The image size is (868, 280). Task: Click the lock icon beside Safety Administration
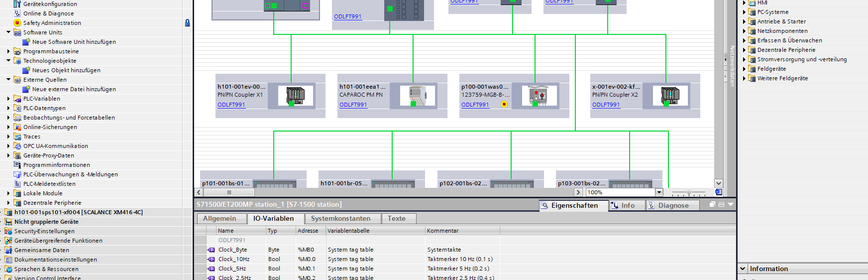pyautogui.click(x=187, y=23)
